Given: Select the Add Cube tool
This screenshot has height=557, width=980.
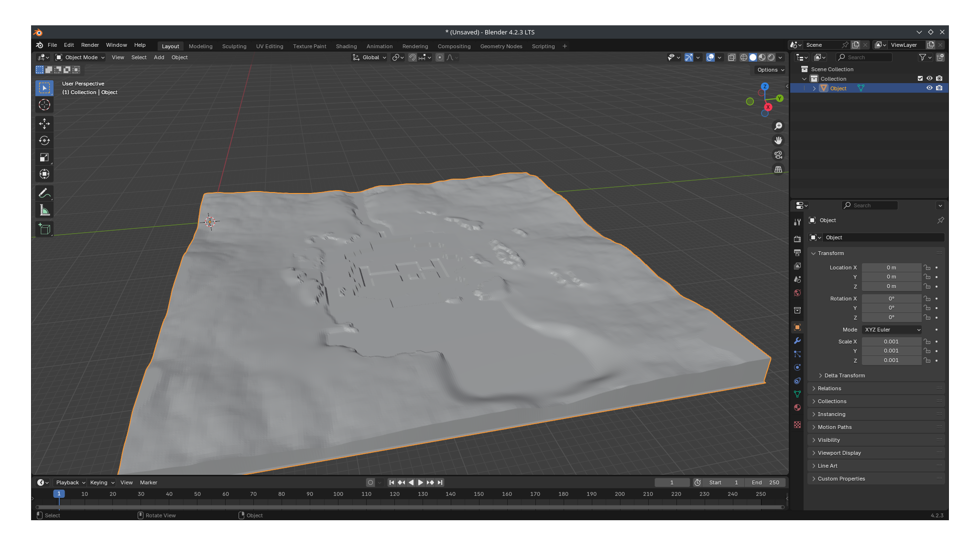Looking at the screenshot, I should (x=44, y=229).
